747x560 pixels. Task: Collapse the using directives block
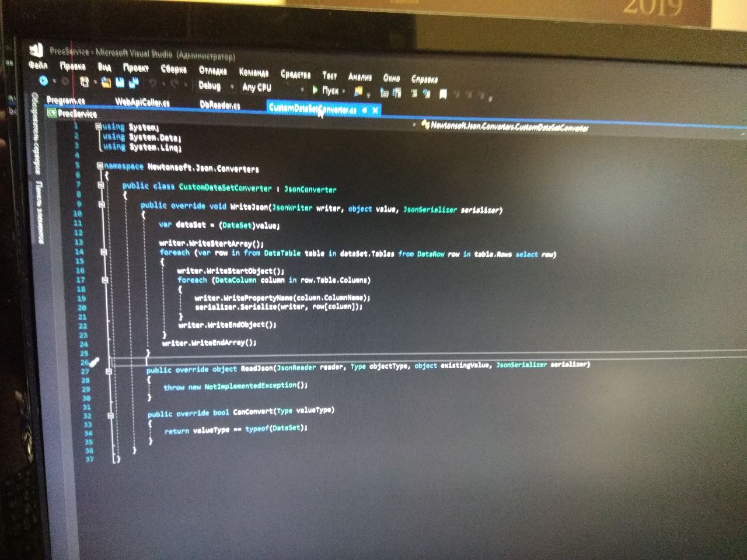pyautogui.click(x=98, y=127)
